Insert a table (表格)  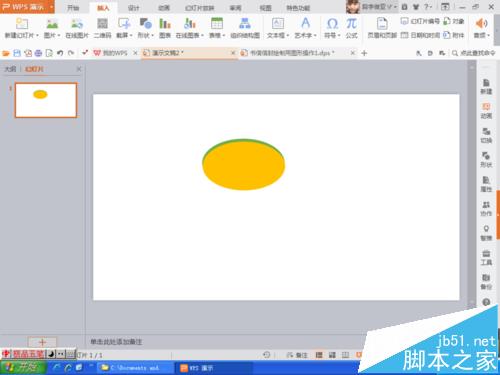(217, 28)
